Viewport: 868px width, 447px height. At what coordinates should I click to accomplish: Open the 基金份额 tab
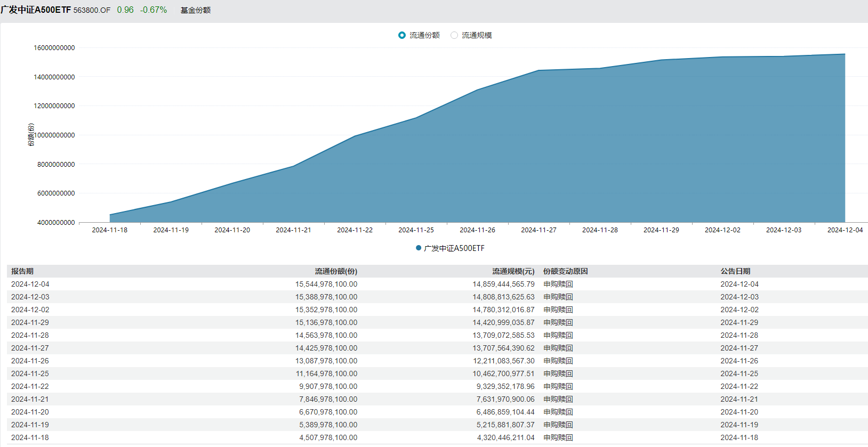pyautogui.click(x=196, y=10)
